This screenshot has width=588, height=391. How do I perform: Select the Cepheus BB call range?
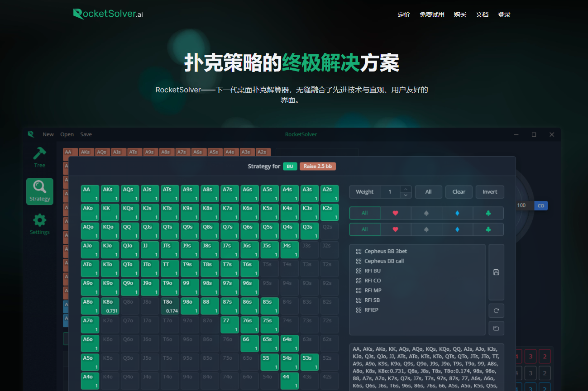(x=384, y=261)
